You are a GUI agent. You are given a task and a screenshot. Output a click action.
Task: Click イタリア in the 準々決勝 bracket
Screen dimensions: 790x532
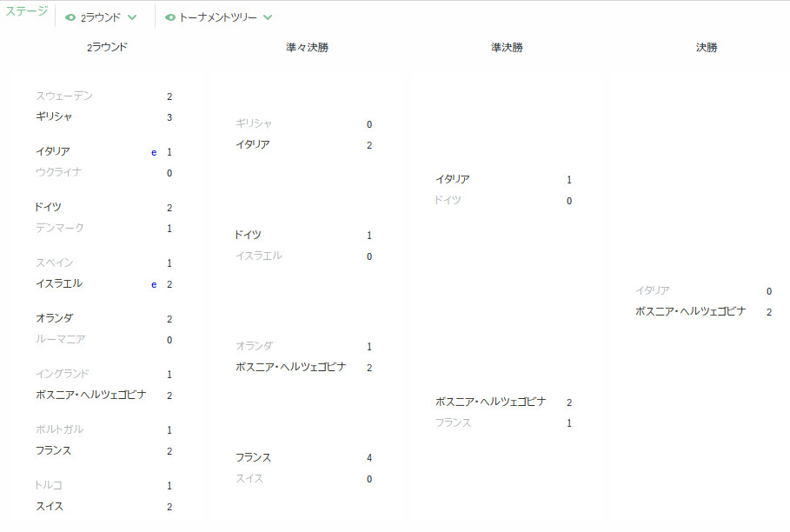pos(253,144)
